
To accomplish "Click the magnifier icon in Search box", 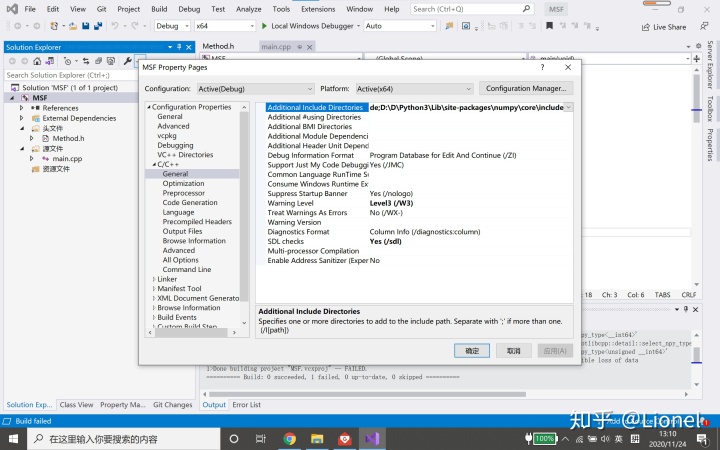I will [527, 9].
